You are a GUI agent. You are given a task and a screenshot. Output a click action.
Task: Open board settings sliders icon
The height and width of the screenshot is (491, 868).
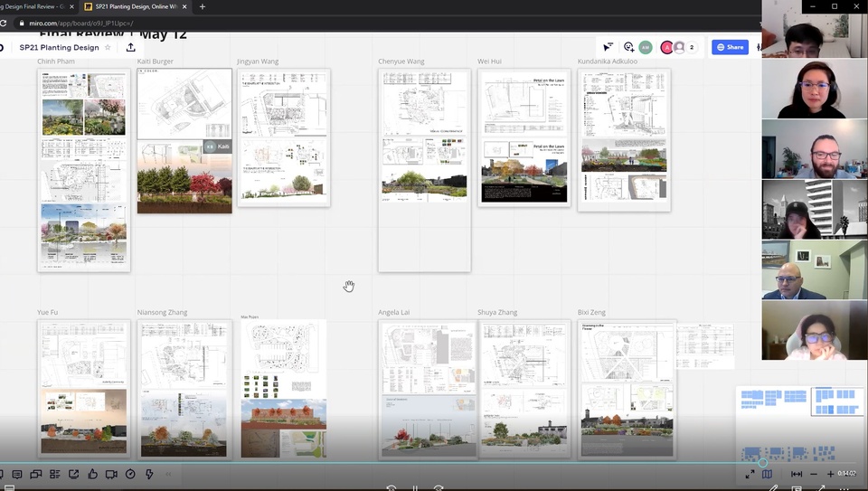click(758, 47)
